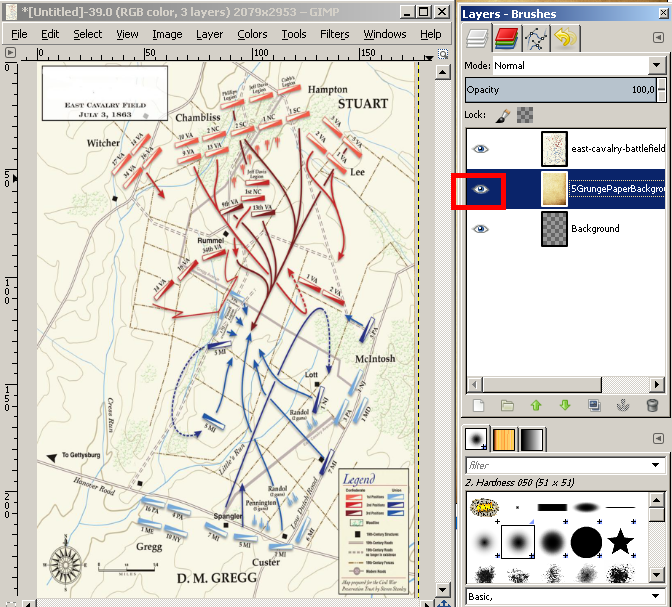Switch to the Channels tab
Image resolution: width=672 pixels, height=607 pixels.
506,38
